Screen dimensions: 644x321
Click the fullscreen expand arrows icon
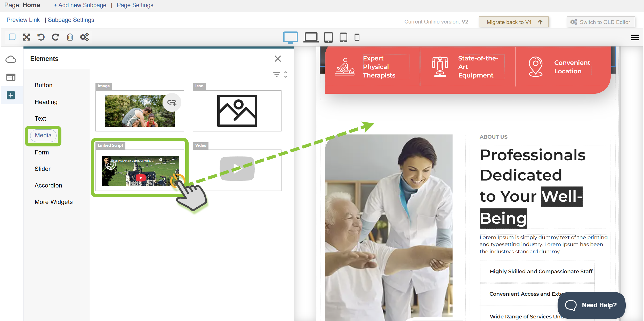point(27,37)
